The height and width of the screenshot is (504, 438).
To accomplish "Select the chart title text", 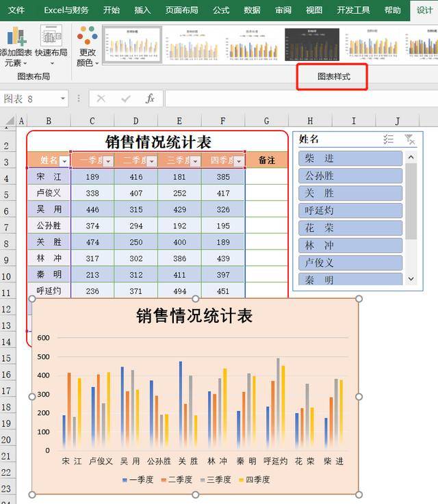I will tap(194, 316).
